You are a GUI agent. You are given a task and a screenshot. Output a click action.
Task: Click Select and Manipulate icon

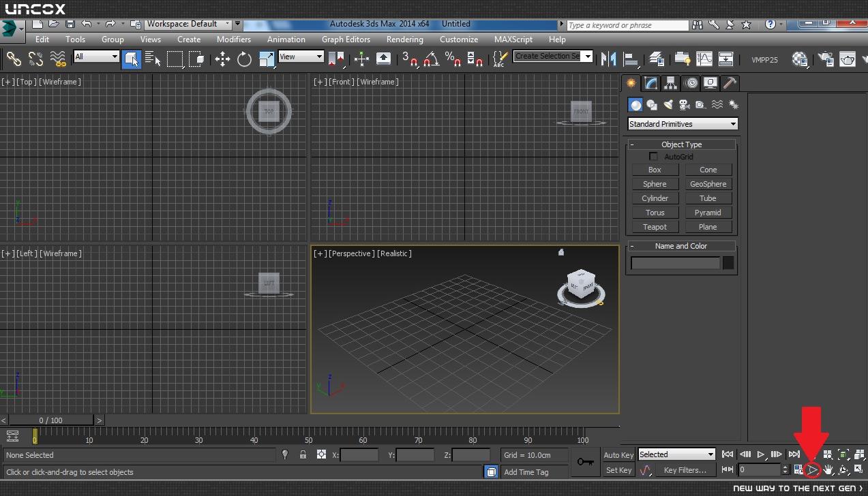(361, 59)
